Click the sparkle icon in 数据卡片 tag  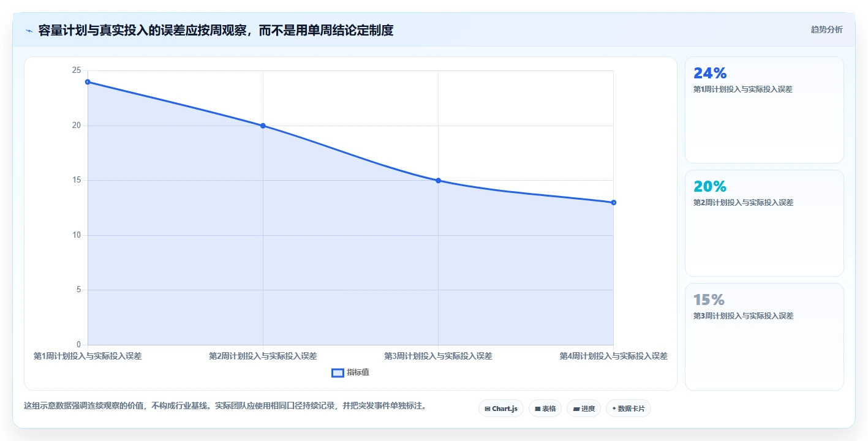click(614, 408)
